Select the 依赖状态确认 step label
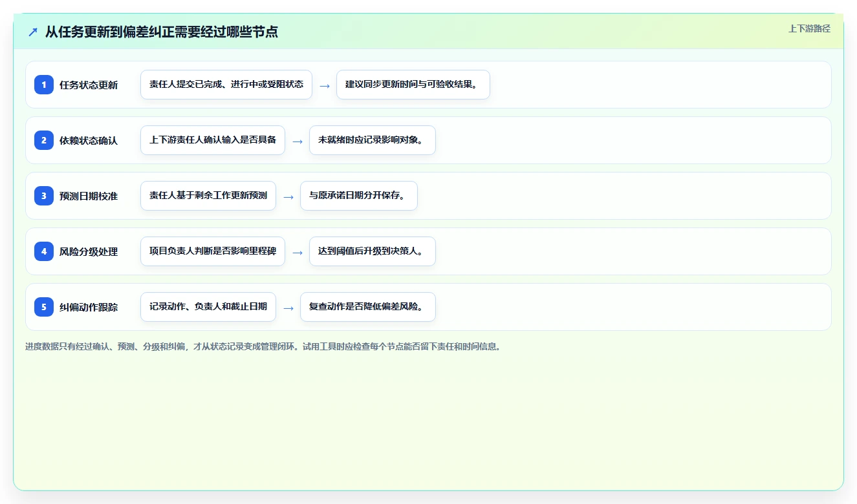This screenshot has width=857, height=504. (89, 140)
